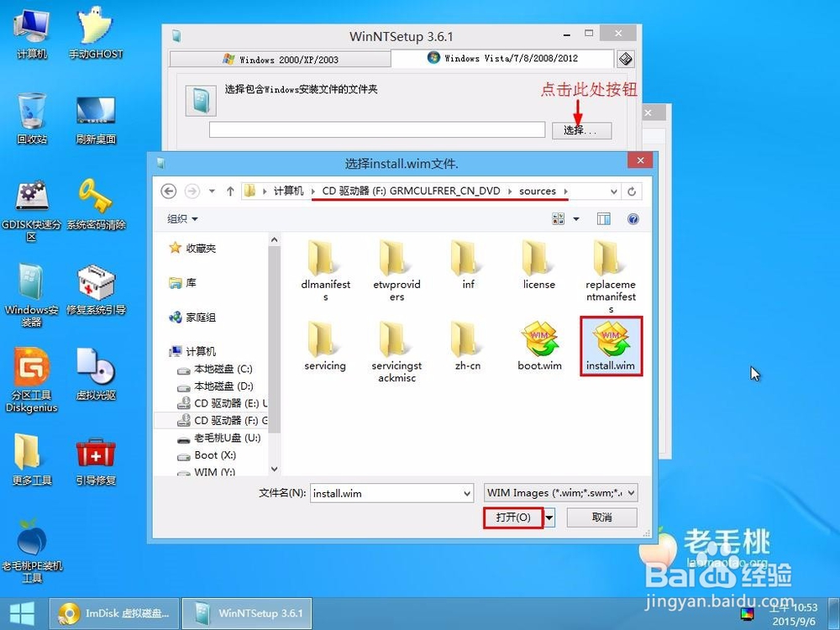Switch to Windows 2000/XP/2003 tab
This screenshot has width=840, height=630.
tap(281, 60)
